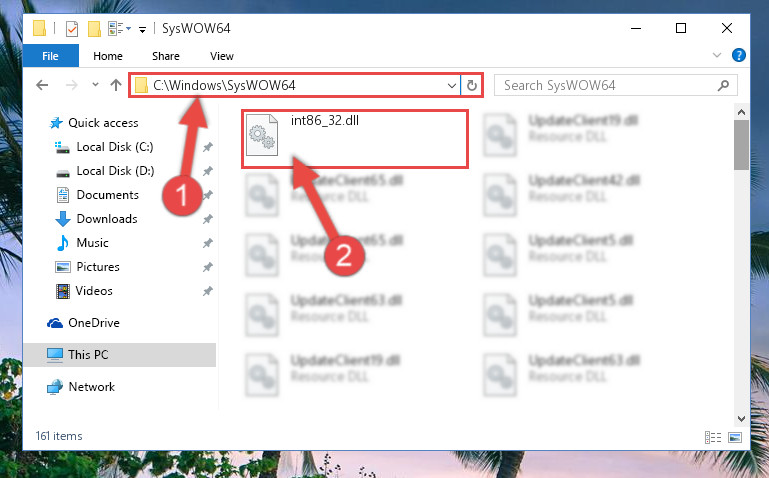
Task: Click the Back navigation arrow
Action: tap(42, 85)
